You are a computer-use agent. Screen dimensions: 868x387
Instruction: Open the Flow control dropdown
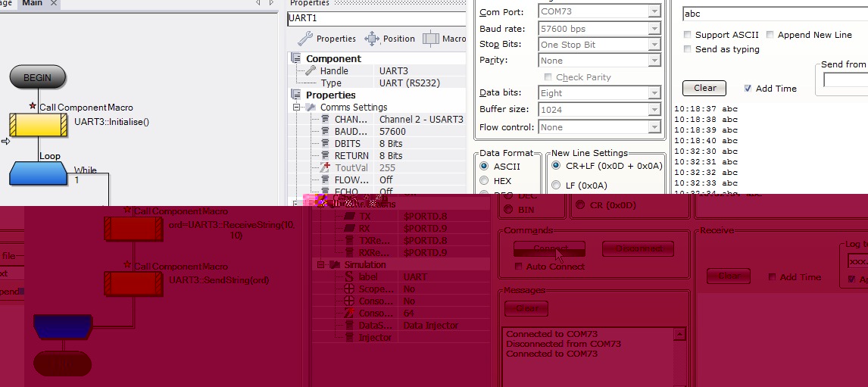point(655,126)
